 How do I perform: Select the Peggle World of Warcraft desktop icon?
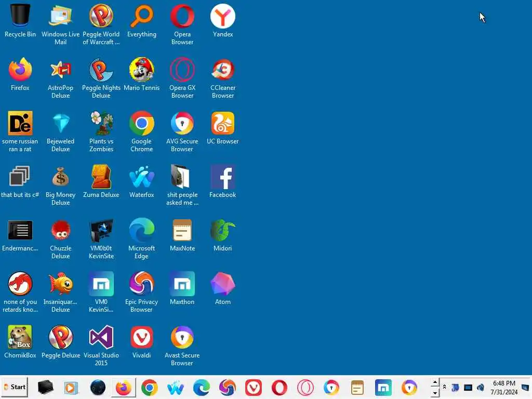(x=101, y=24)
